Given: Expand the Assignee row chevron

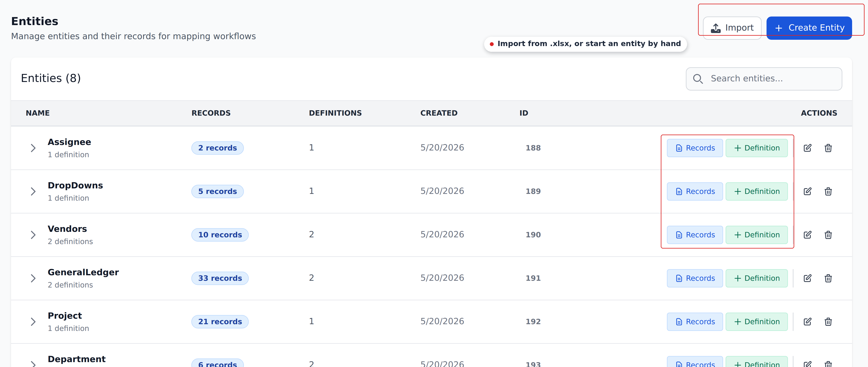Looking at the screenshot, I should click(x=33, y=148).
